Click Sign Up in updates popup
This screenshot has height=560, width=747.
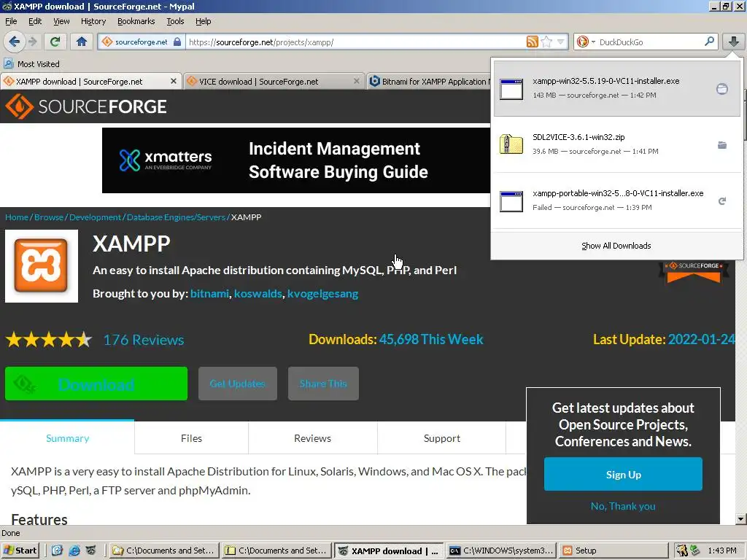(623, 474)
